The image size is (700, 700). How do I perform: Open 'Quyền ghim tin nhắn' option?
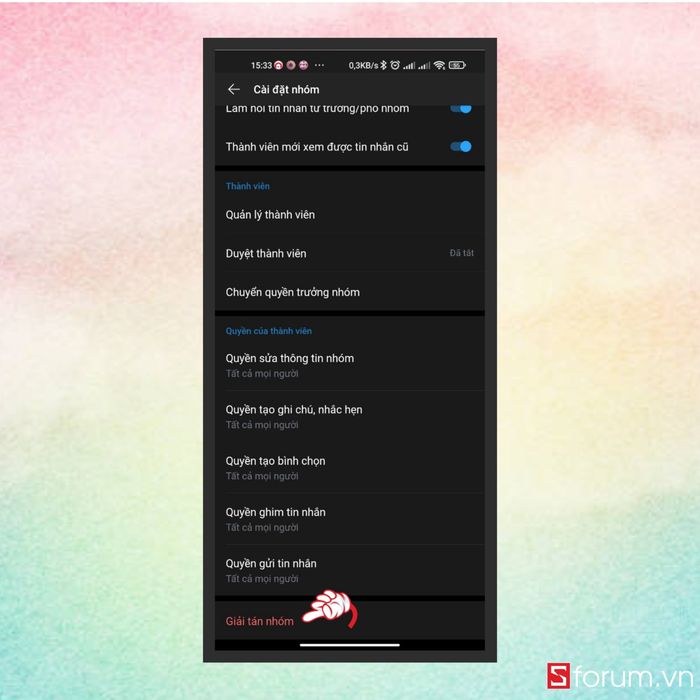point(350,519)
